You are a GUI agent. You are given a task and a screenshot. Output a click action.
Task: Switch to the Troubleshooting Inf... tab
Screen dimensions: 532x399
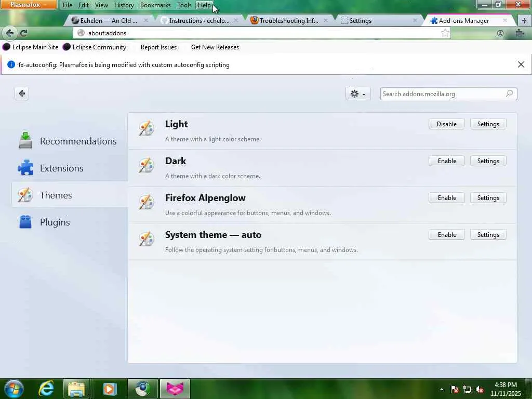tap(289, 20)
